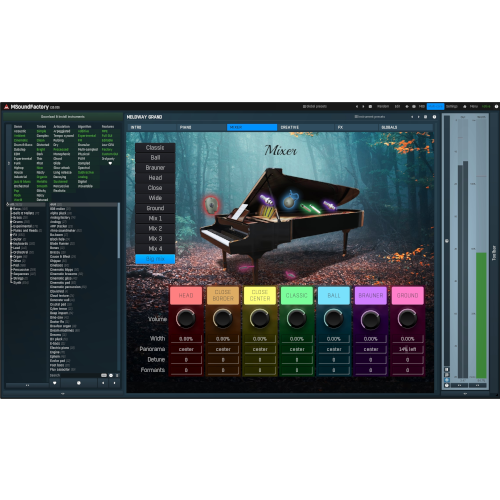Go to the next instrument preset
The image size is (500, 500).
419,117
